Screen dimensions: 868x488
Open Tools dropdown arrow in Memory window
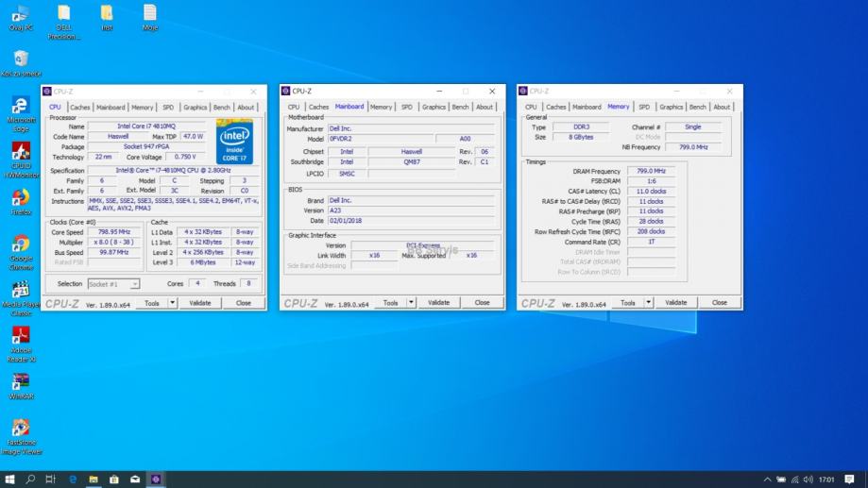pyautogui.click(x=648, y=303)
